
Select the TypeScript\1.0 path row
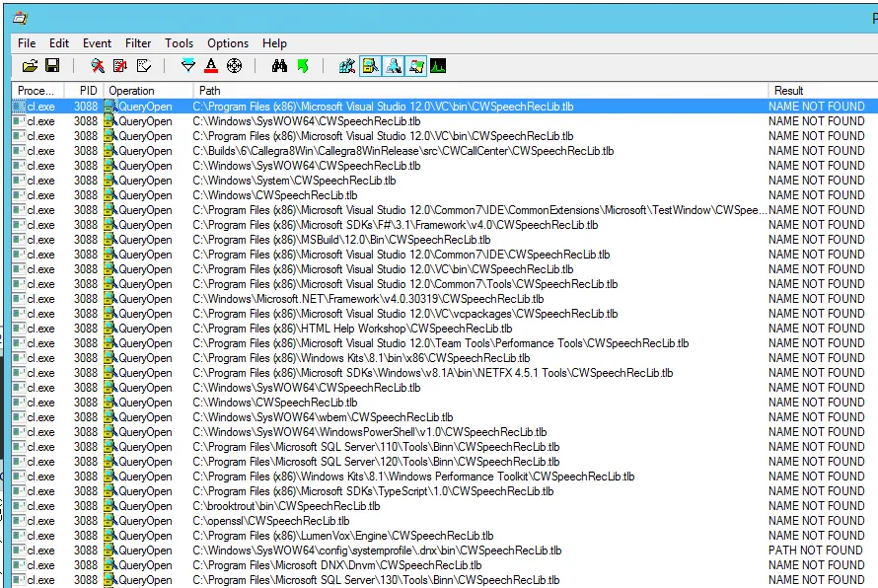pos(445,491)
